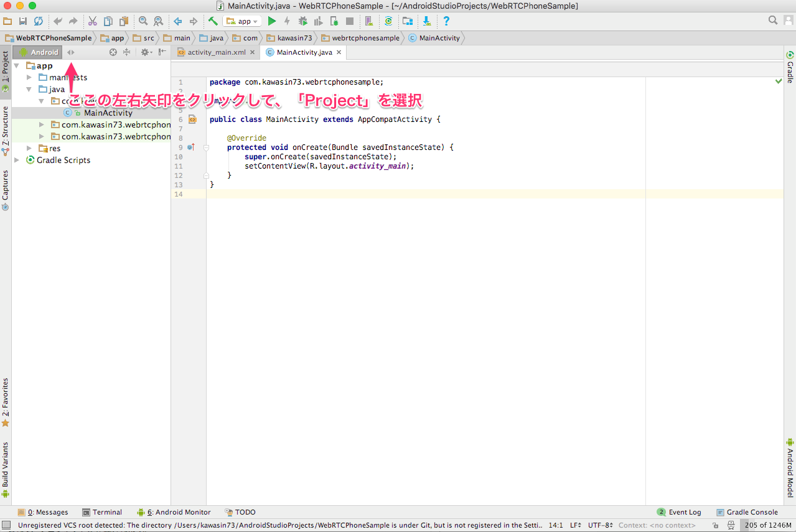This screenshot has width=796, height=532.
Task: Open the AVD Manager from the toolbar
Action: [x=368, y=21]
